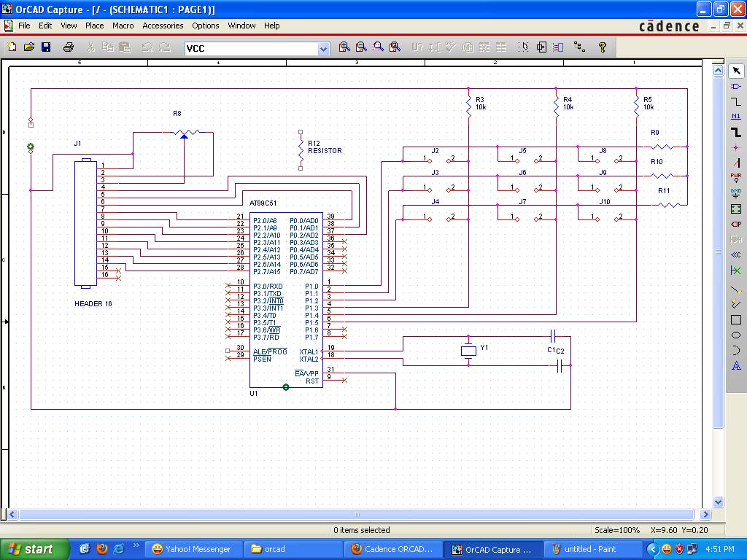Image resolution: width=747 pixels, height=560 pixels.
Task: Expand the VCC part dropdown list
Action: [323, 49]
